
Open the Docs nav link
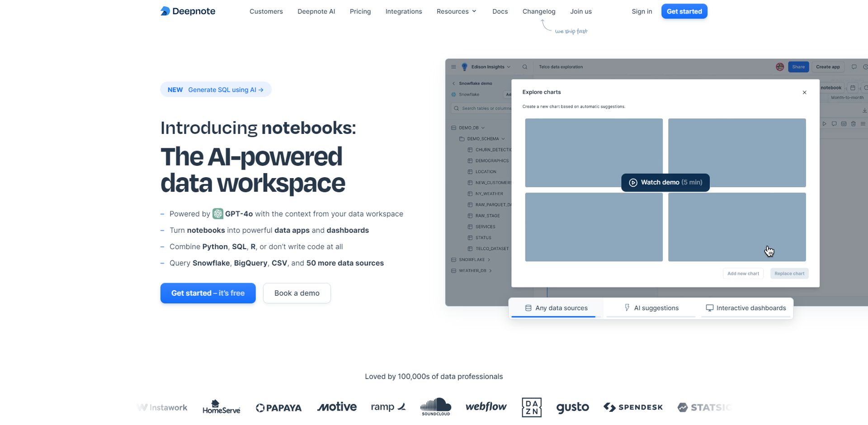click(500, 11)
